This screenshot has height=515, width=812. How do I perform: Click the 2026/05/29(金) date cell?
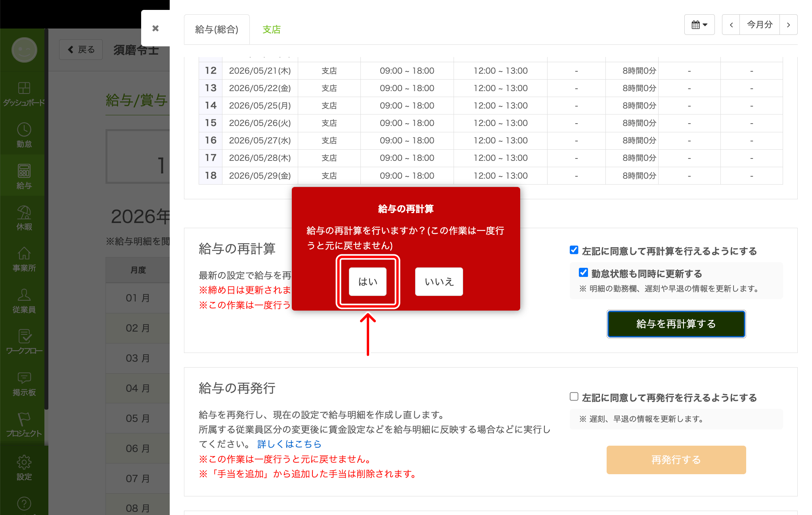point(260,175)
